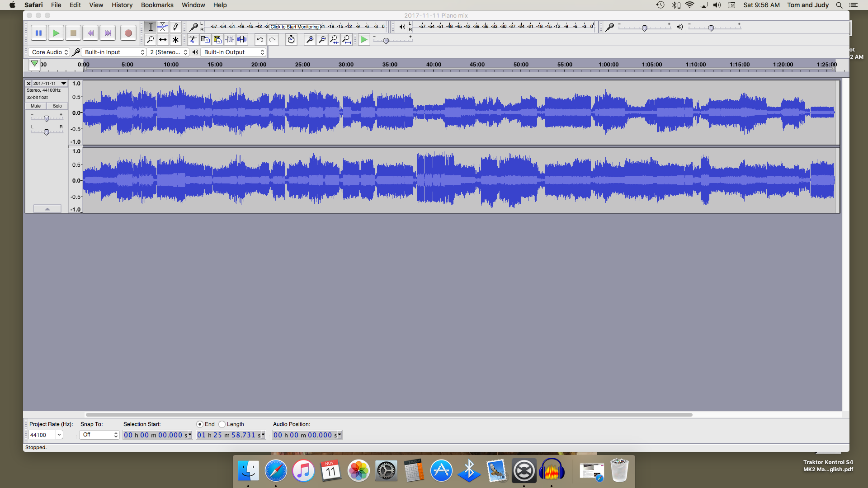Open the Built-in Input device dropdown
This screenshot has height=488, width=868.
coord(114,52)
